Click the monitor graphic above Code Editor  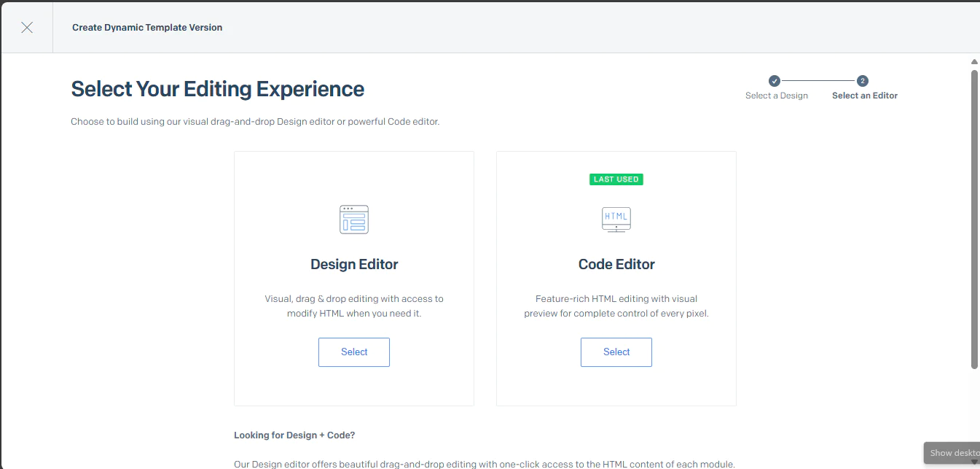[616, 219]
